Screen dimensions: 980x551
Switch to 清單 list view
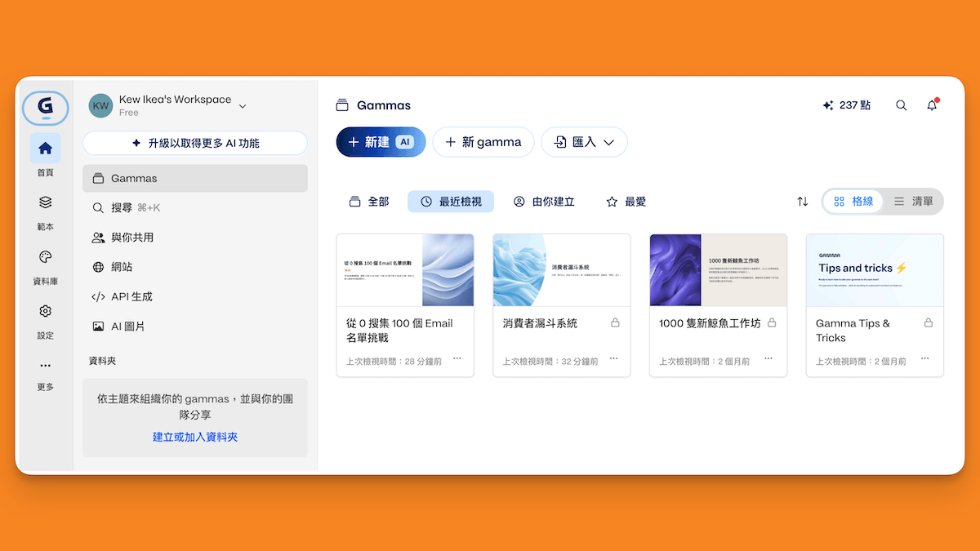(x=912, y=201)
